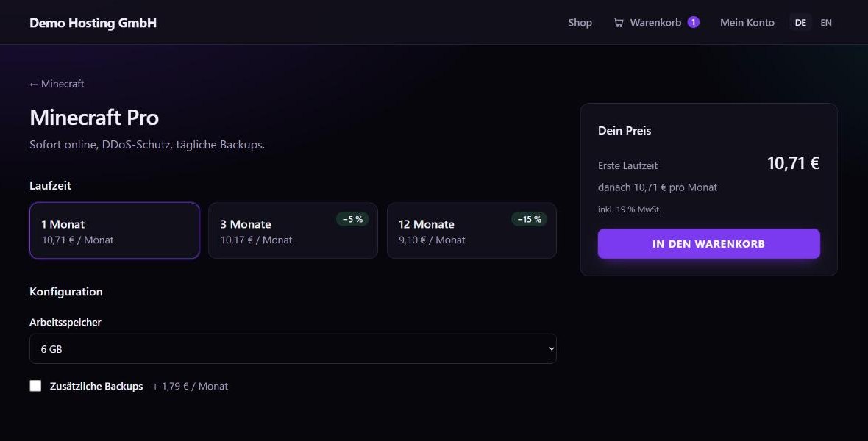868x441 pixels.
Task: Click the back arrow next to Minecraft
Action: 34,84
